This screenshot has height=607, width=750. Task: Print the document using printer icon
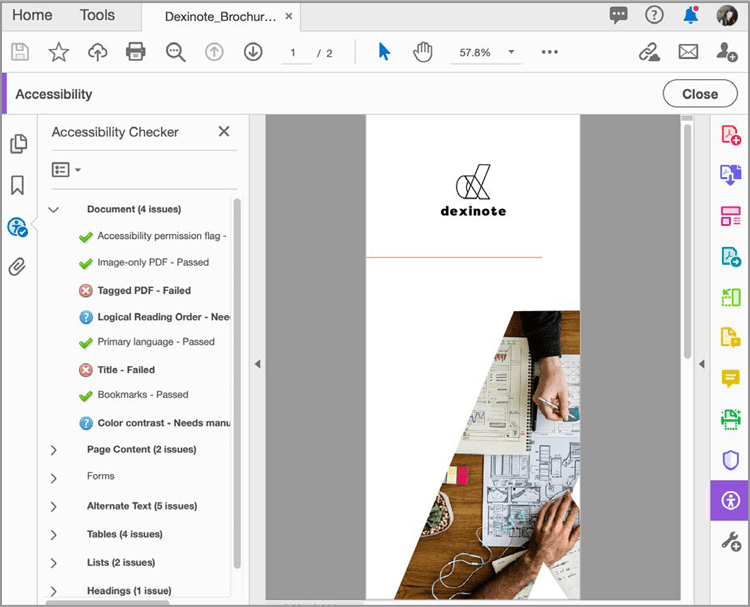point(135,52)
